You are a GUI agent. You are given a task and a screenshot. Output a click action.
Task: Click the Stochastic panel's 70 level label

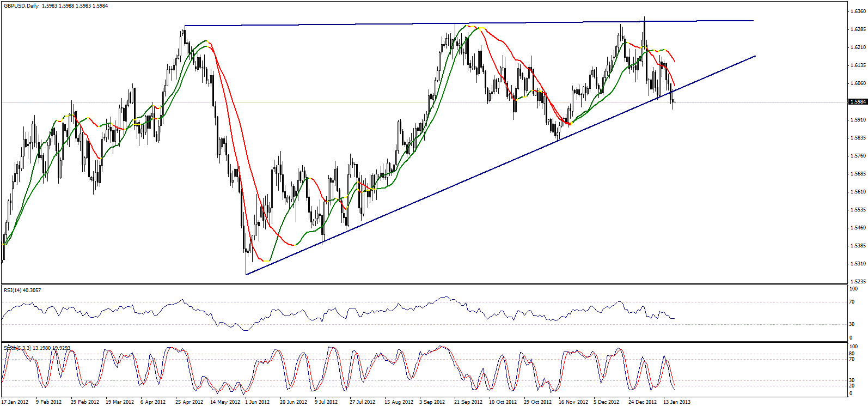(x=852, y=359)
